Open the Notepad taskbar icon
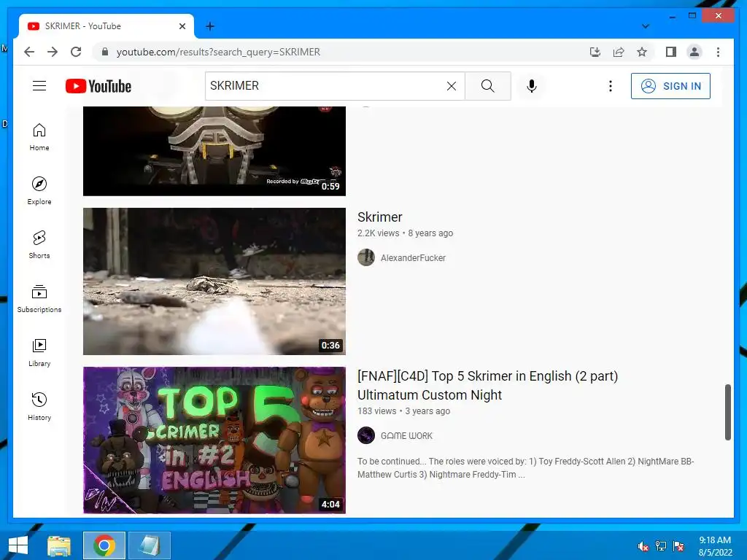747x560 pixels. 150,545
